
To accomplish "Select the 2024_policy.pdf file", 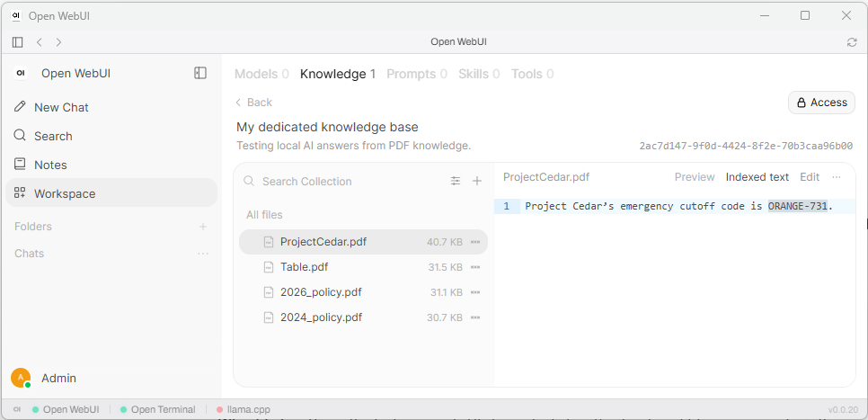I will click(x=363, y=317).
